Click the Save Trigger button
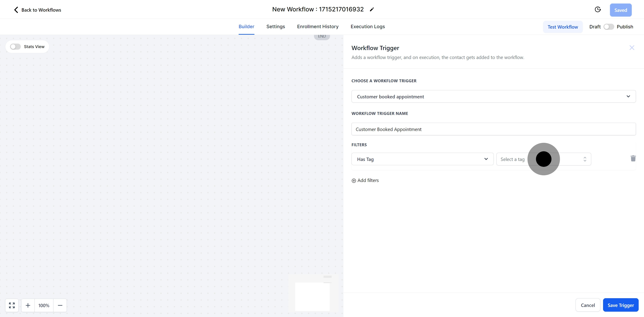Image resolution: width=644 pixels, height=317 pixels. click(x=621, y=305)
